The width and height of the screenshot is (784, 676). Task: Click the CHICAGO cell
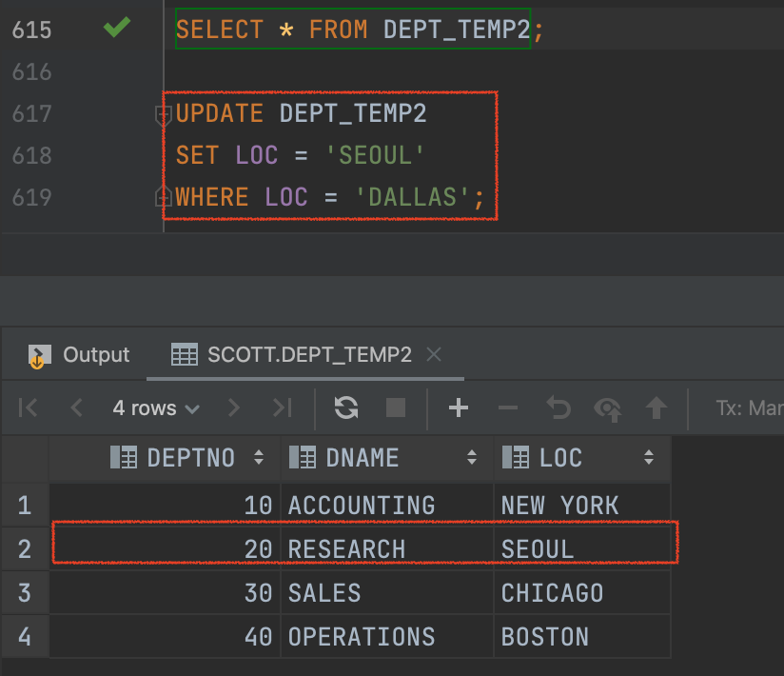click(x=582, y=593)
